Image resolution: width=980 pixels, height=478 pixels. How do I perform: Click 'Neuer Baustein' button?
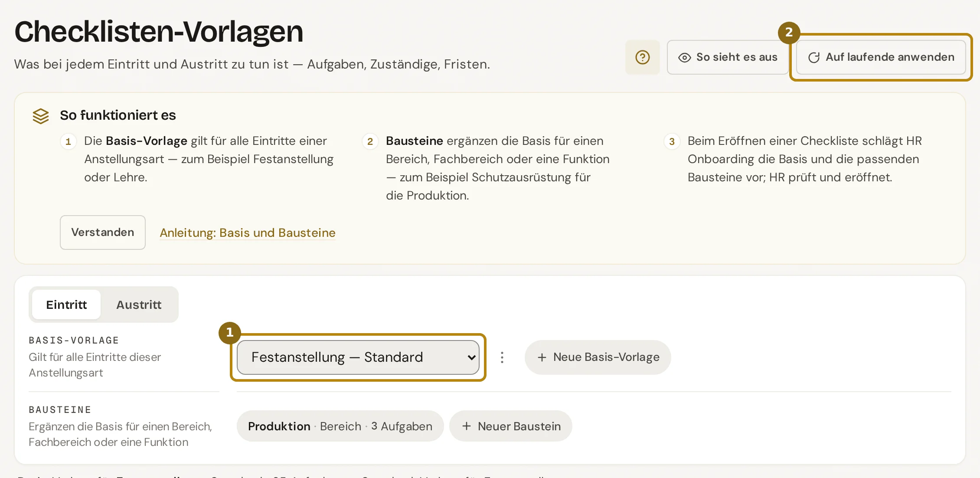(511, 426)
